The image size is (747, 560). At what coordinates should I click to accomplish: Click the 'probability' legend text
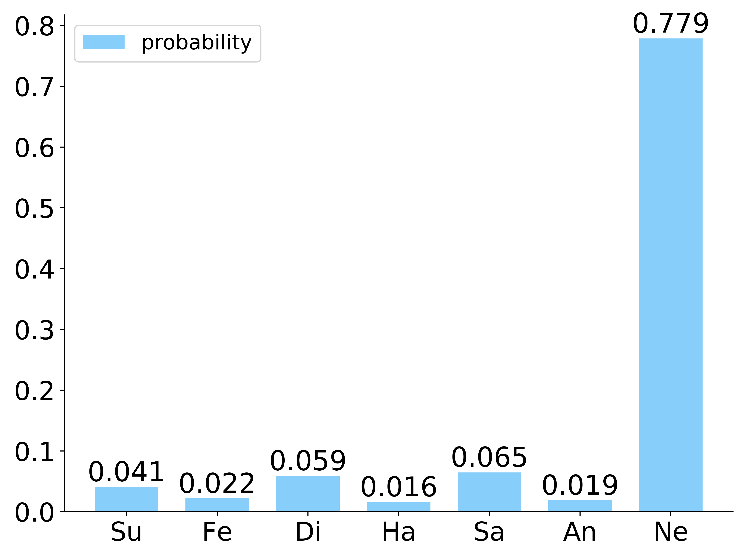point(196,43)
